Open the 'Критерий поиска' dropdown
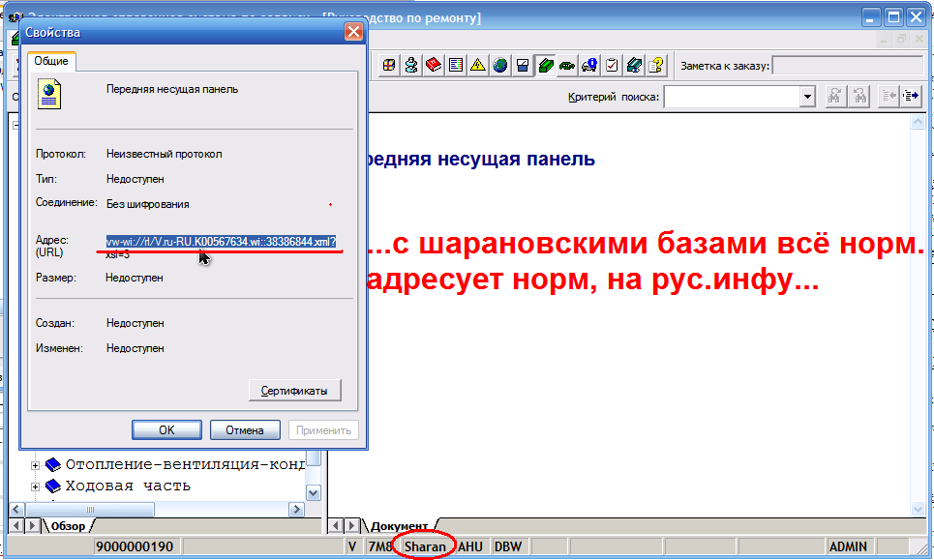This screenshot has height=560, width=934. (807, 97)
